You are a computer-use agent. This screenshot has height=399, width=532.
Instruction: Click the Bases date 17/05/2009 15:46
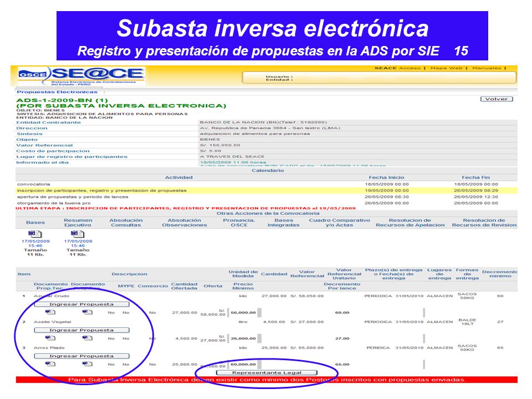(35, 243)
